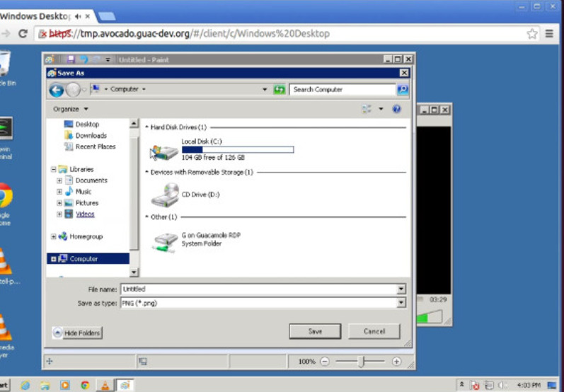Image resolution: width=564 pixels, height=392 pixels.
Task: Click the refresh address button
Action: 279,90
